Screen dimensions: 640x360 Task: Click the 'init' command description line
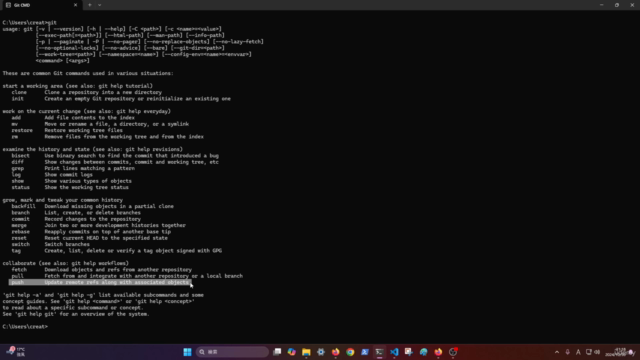121,99
